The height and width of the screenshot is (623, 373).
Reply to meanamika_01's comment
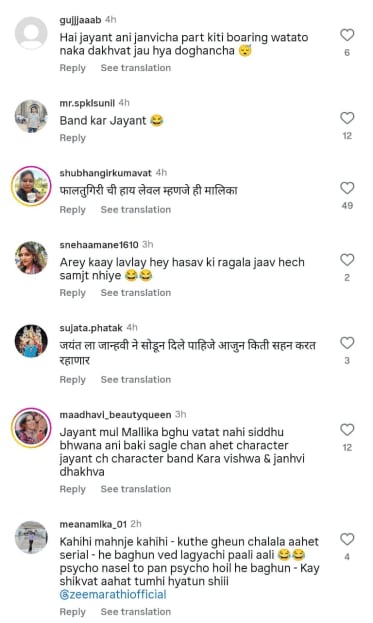tap(73, 612)
